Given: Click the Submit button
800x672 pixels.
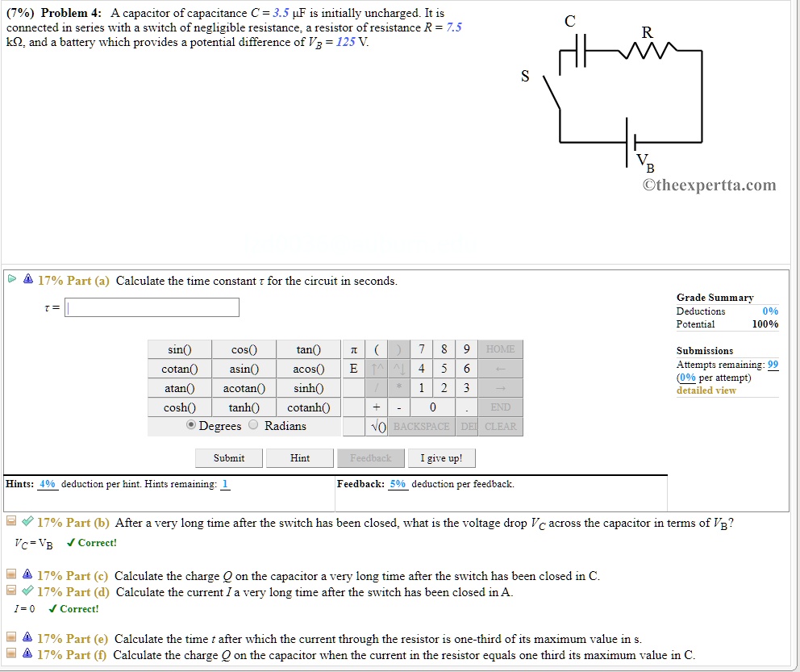Looking at the screenshot, I should (228, 457).
